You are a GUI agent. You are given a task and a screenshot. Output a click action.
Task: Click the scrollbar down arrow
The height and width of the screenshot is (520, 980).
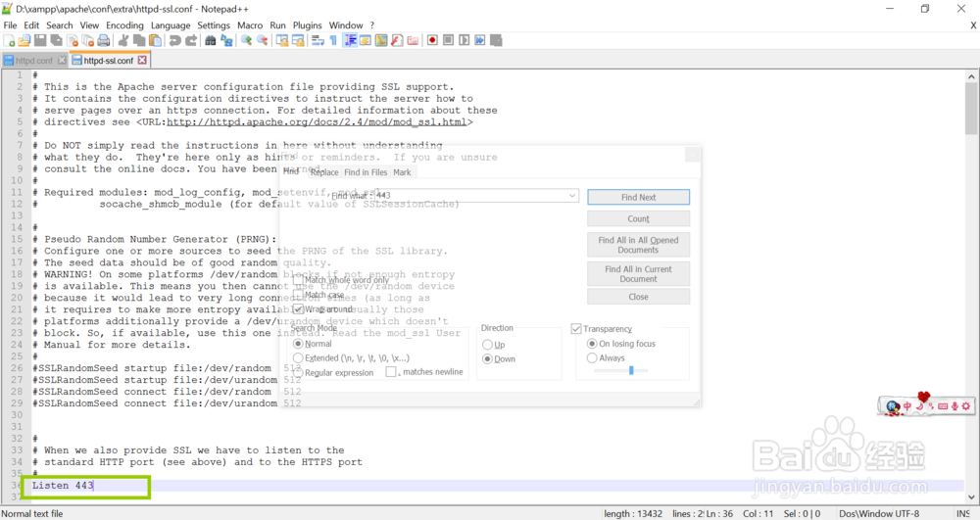coord(970,497)
